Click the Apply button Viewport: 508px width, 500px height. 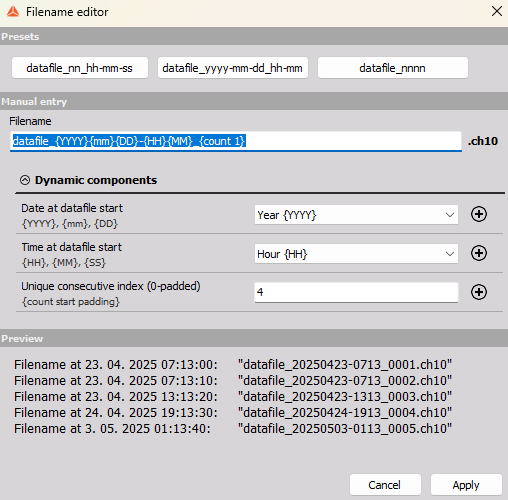pos(466,485)
